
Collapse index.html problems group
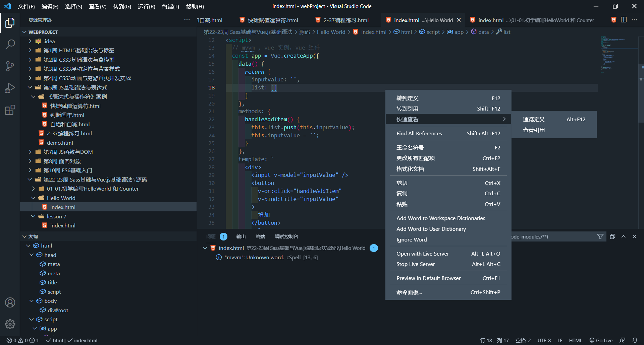point(205,248)
